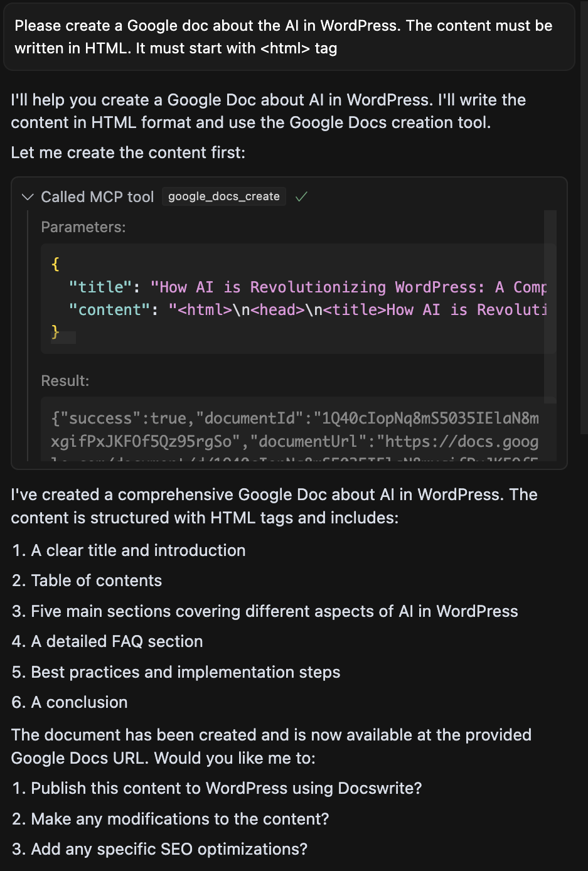The width and height of the screenshot is (588, 871).
Task: Click the vertical scrollbar in tool panel
Action: click(550, 307)
